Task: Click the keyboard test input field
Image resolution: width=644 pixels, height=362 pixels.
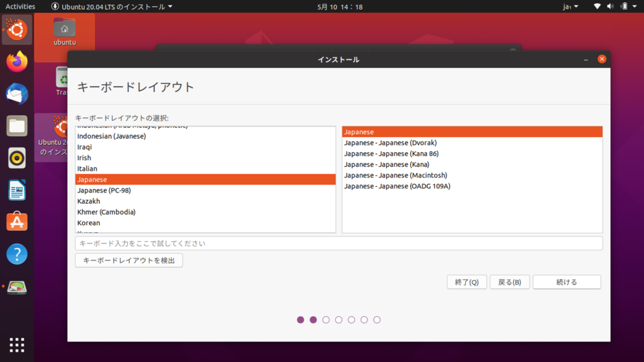Action: (x=338, y=243)
